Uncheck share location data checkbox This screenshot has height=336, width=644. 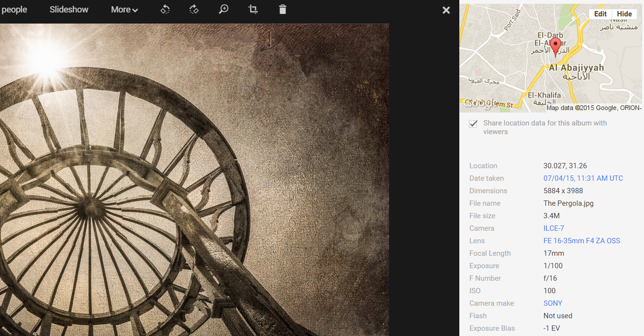pos(473,124)
